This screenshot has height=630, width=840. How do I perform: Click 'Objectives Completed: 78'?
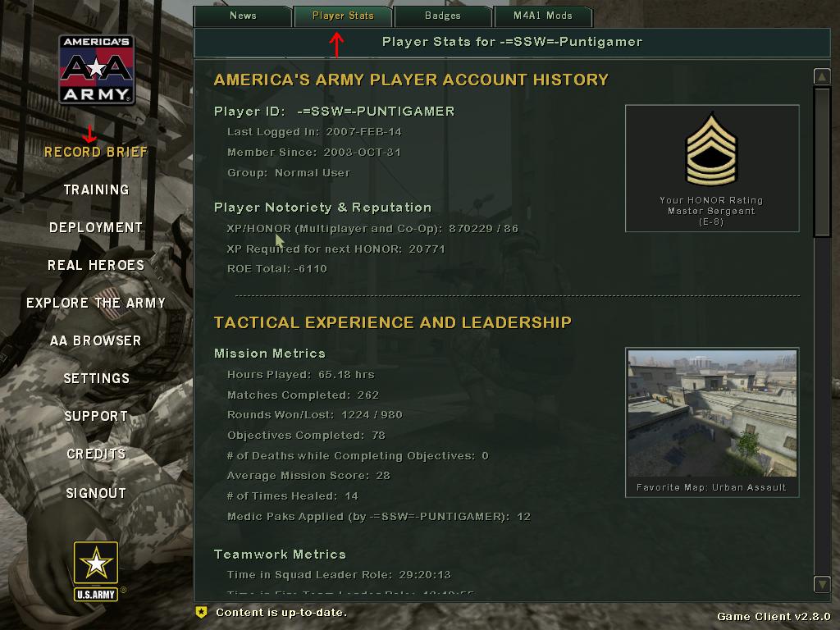pyautogui.click(x=307, y=436)
